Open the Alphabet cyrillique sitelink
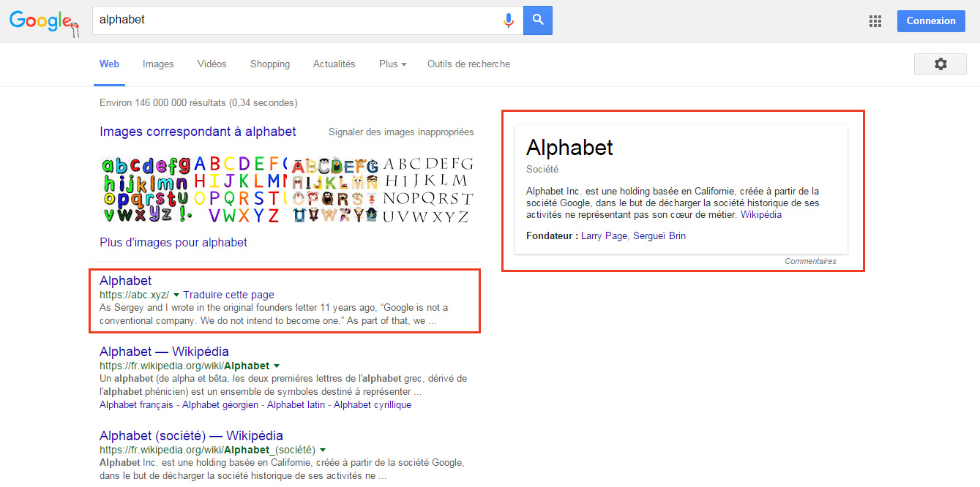The height and width of the screenshot is (487, 980). [x=373, y=404]
